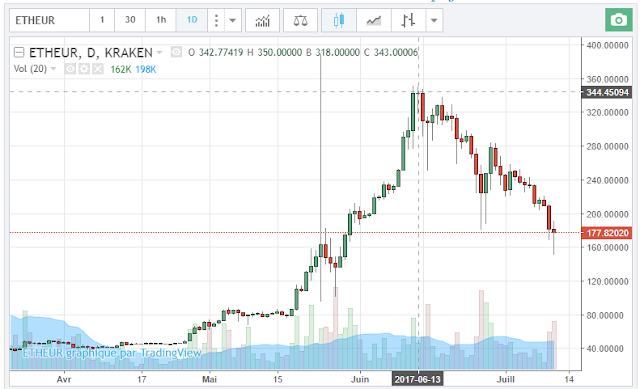Viewport: 640px width, 389px height.
Task: Switch to the 1h interval
Action: click(161, 20)
